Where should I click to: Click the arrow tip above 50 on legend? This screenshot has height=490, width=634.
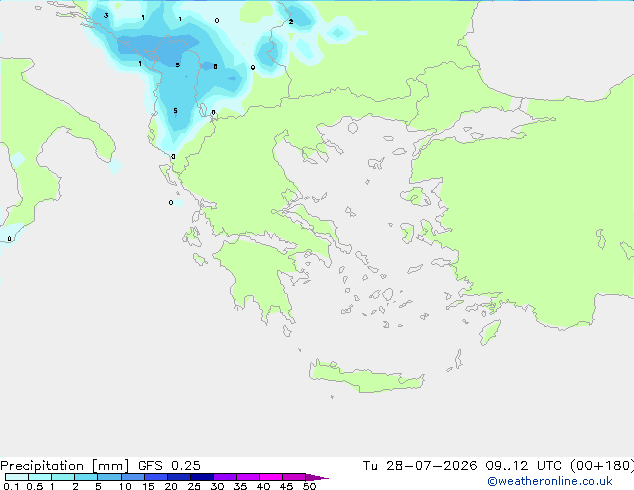click(317, 477)
